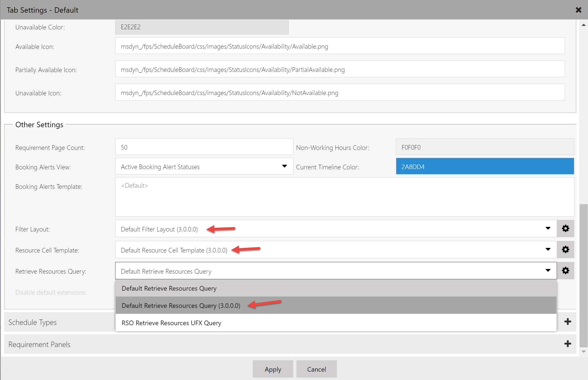The width and height of the screenshot is (588, 380).
Task: Click the plus icon next to Requirement Panels
Action: tap(568, 343)
